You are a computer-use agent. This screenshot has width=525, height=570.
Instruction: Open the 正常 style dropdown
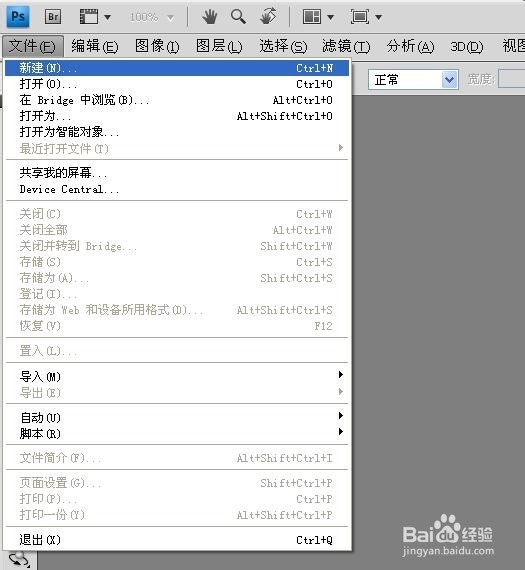click(413, 80)
